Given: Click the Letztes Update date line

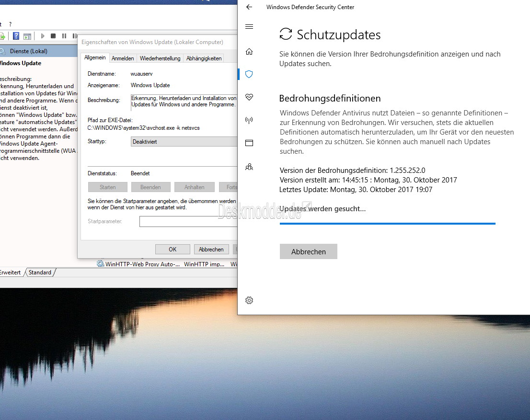Looking at the screenshot, I should [x=356, y=190].
